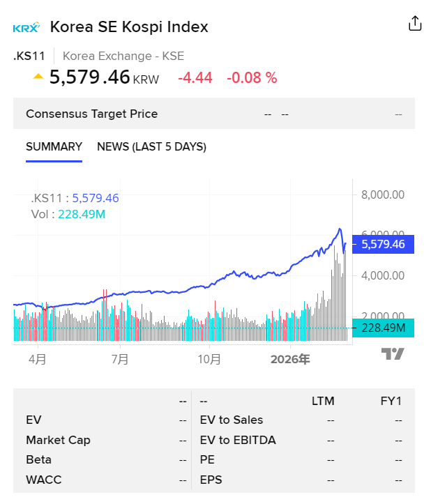The width and height of the screenshot is (431, 504).
Task: Click the share icon at top right
Action: coord(415,23)
